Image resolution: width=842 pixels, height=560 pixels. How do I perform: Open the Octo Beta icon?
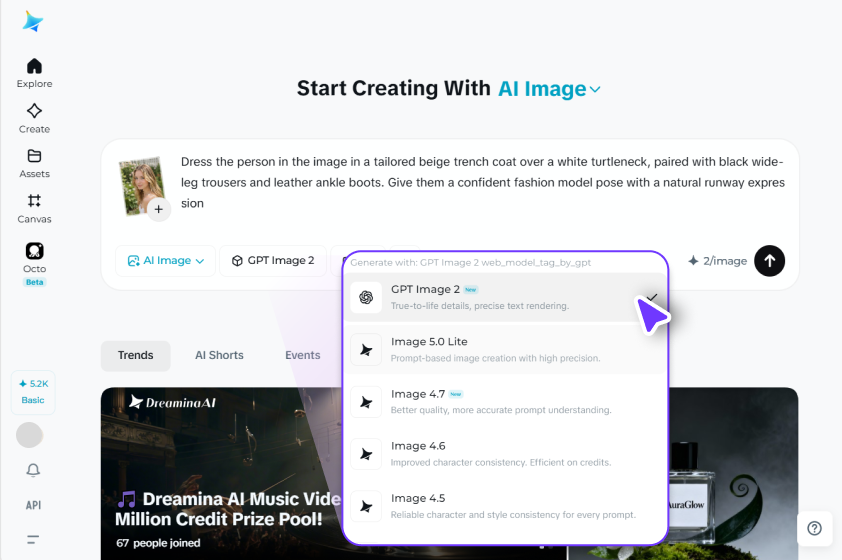pyautogui.click(x=34, y=251)
